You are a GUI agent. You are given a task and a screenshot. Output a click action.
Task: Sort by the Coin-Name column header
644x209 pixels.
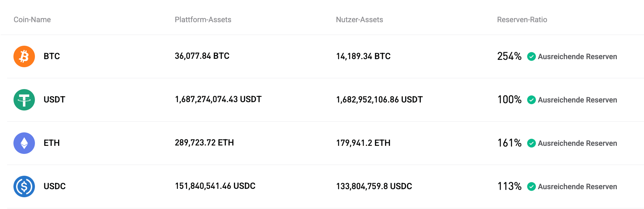tap(32, 19)
